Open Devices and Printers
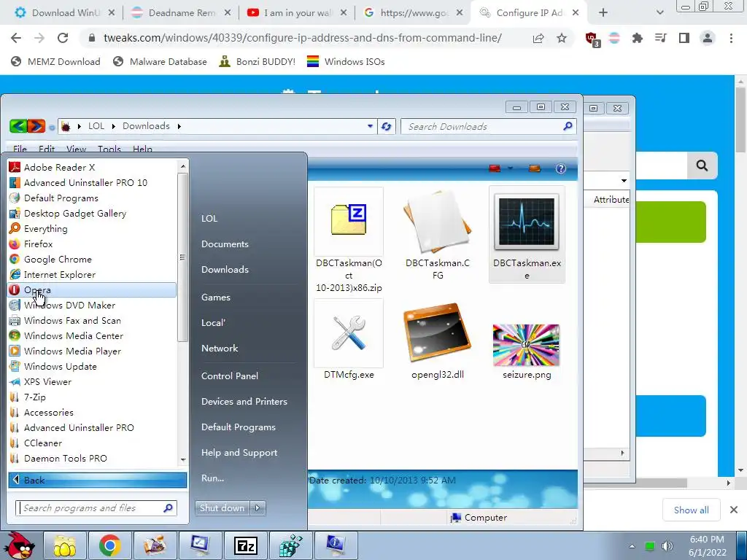 coord(244,402)
